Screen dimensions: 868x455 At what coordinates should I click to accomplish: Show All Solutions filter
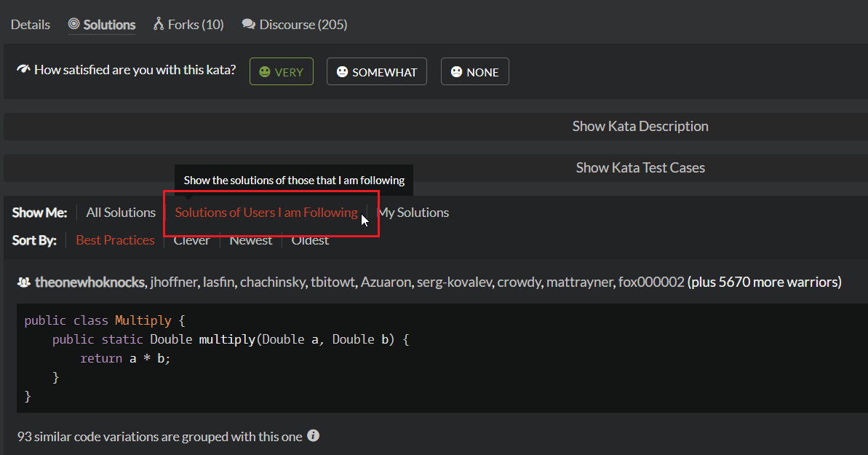pyautogui.click(x=121, y=213)
